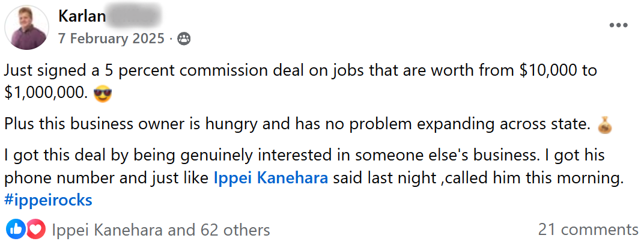Click the post audience privacy icon
Screen dimensions: 644x244
tap(184, 39)
